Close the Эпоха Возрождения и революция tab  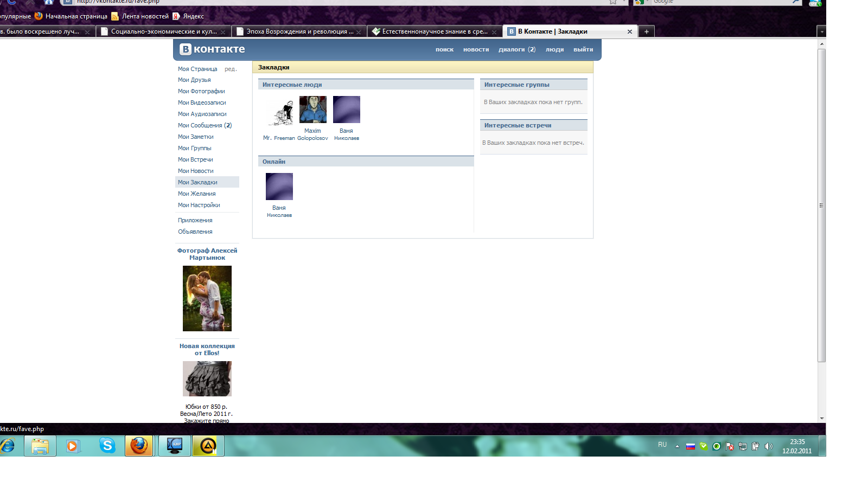pyautogui.click(x=359, y=32)
